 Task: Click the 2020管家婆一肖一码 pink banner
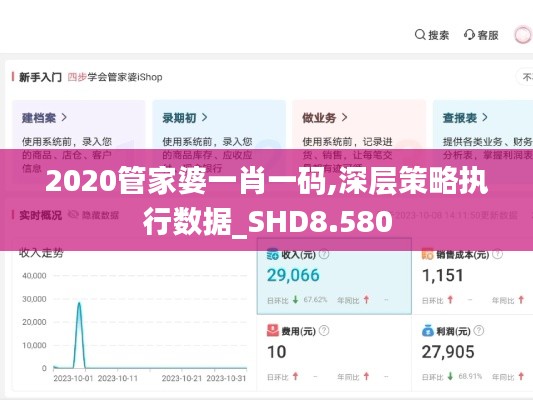[x=266, y=200]
